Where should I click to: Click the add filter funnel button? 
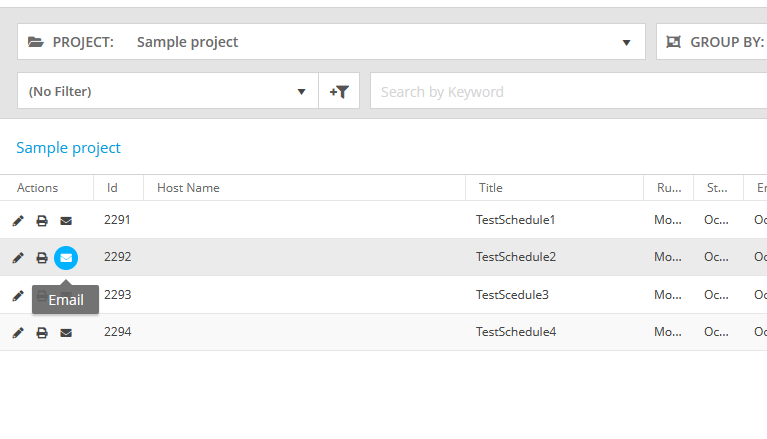[339, 91]
